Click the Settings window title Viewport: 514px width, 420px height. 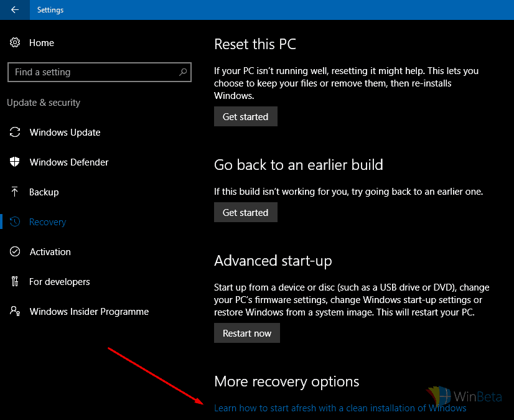click(x=50, y=10)
